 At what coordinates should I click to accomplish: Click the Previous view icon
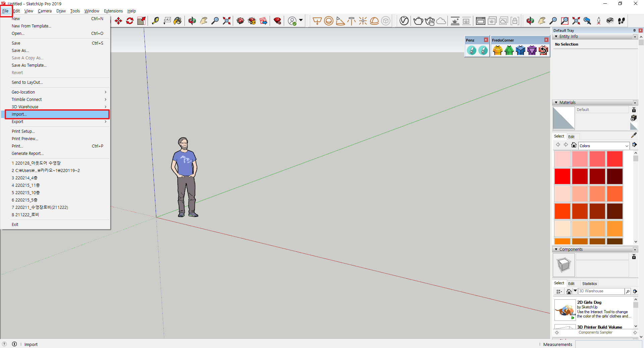(x=587, y=21)
